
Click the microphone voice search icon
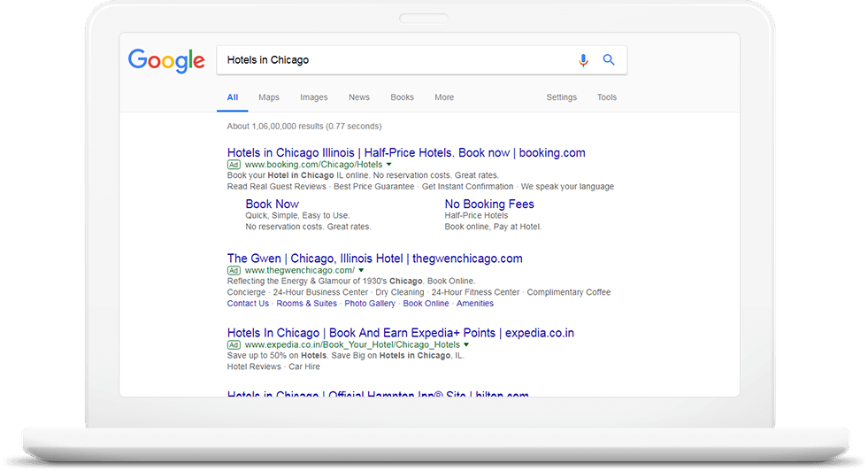pyautogui.click(x=583, y=60)
